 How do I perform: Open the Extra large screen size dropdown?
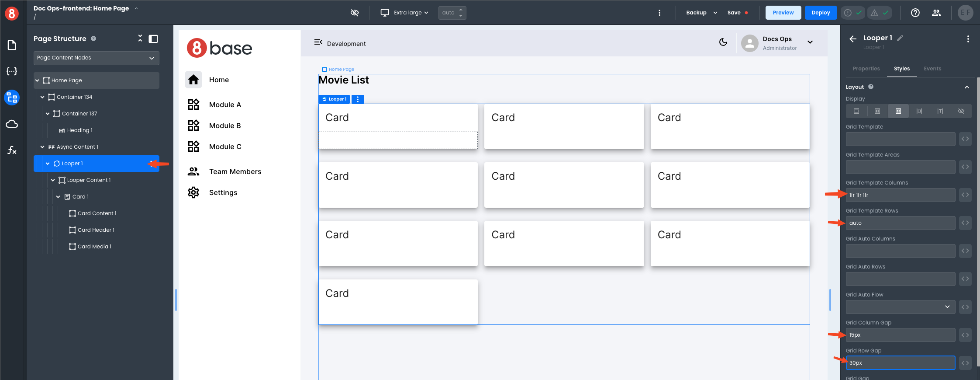(x=404, y=13)
